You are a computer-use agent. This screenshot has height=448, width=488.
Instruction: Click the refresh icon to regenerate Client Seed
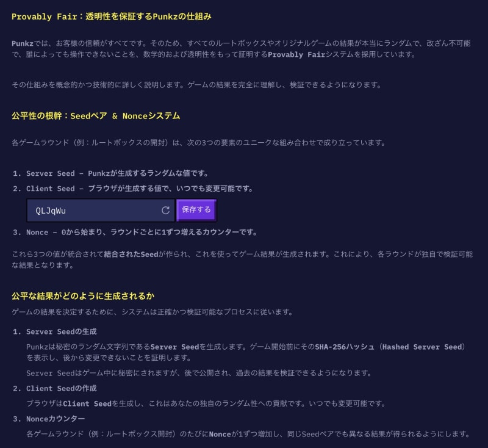pos(165,211)
